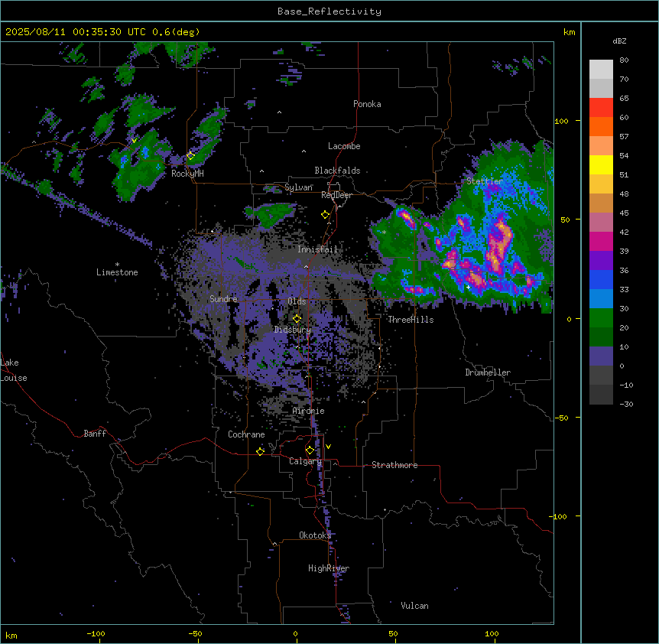Click the HighRiver town label
The height and width of the screenshot is (644, 659).
click(329, 568)
